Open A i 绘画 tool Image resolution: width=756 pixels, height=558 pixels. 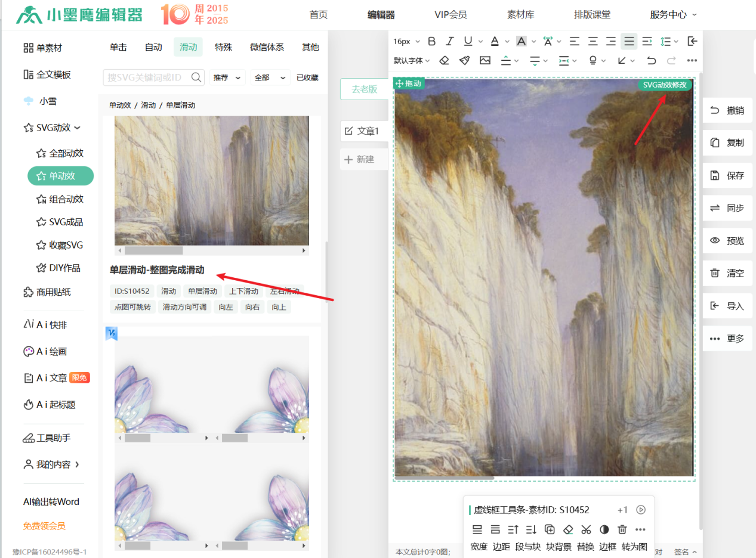coord(45,352)
